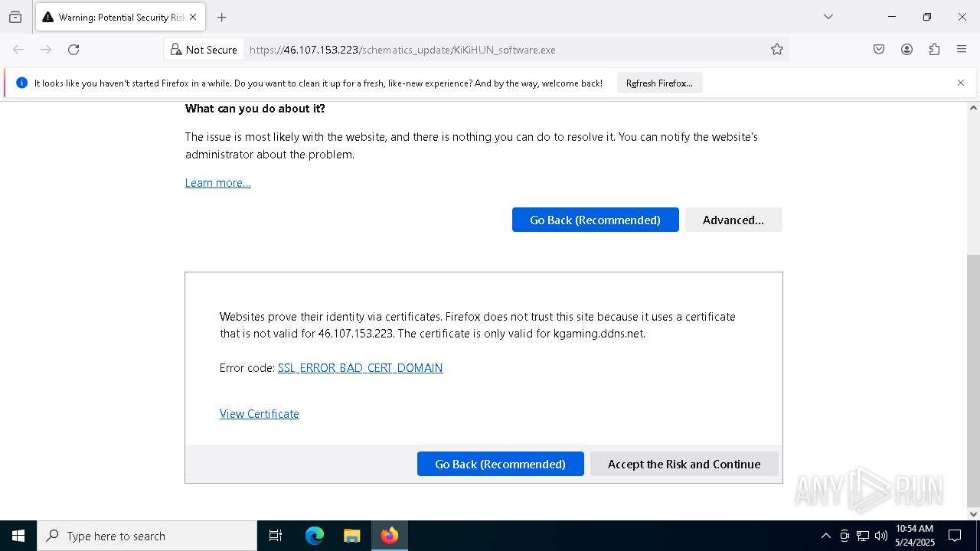This screenshot has width=980, height=551.
Task: Open Task View on taskbar
Action: pos(276,536)
